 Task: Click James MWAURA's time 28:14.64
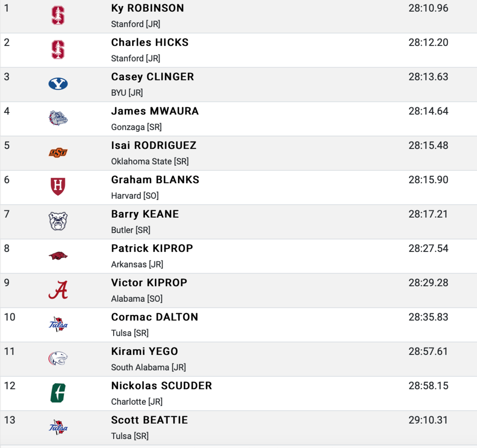(428, 111)
